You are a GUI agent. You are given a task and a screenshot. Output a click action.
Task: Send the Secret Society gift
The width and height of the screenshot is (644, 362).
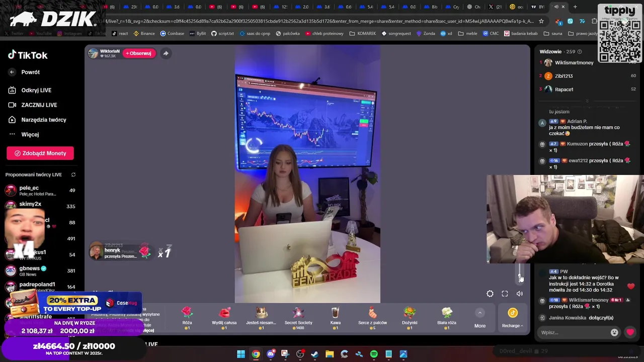click(298, 318)
